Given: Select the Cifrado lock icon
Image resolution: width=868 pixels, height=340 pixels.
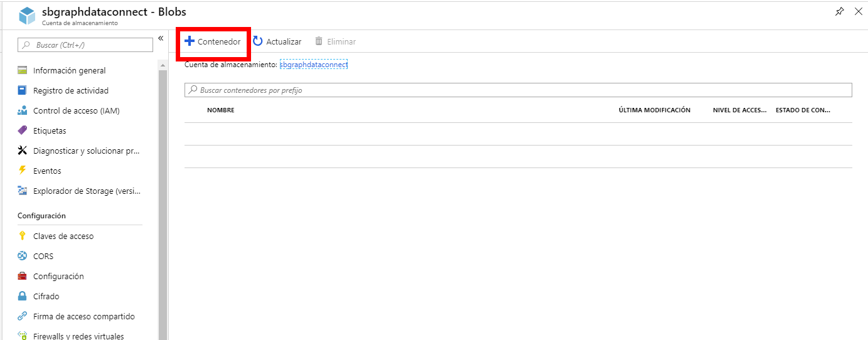Looking at the screenshot, I should coord(23,296).
